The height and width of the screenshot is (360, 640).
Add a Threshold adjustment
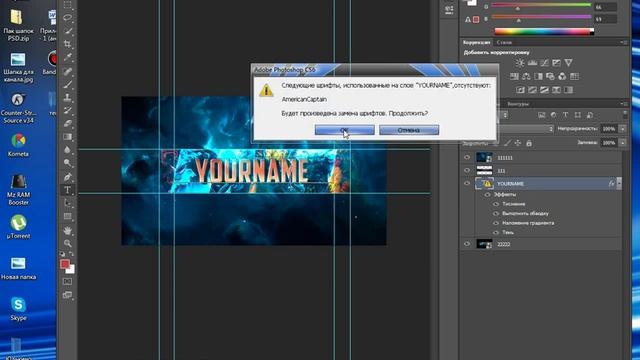(x=544, y=90)
